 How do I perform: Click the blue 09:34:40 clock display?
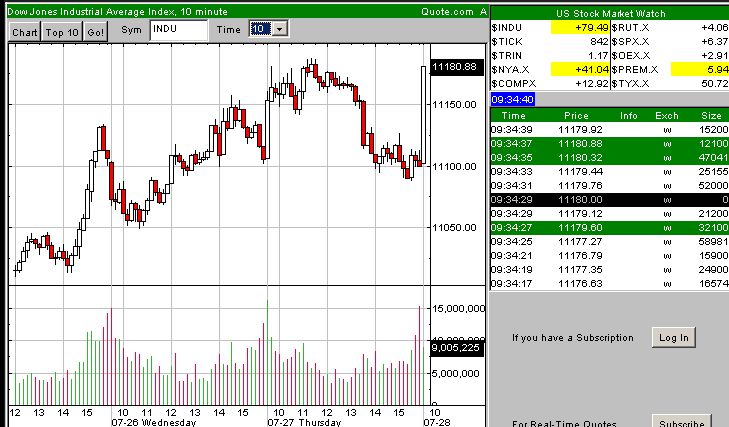pos(512,100)
